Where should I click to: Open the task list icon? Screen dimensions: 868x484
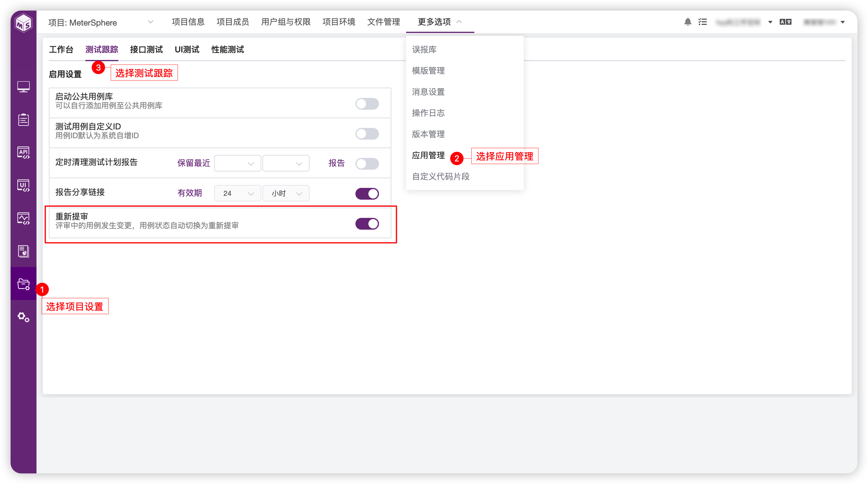point(703,22)
